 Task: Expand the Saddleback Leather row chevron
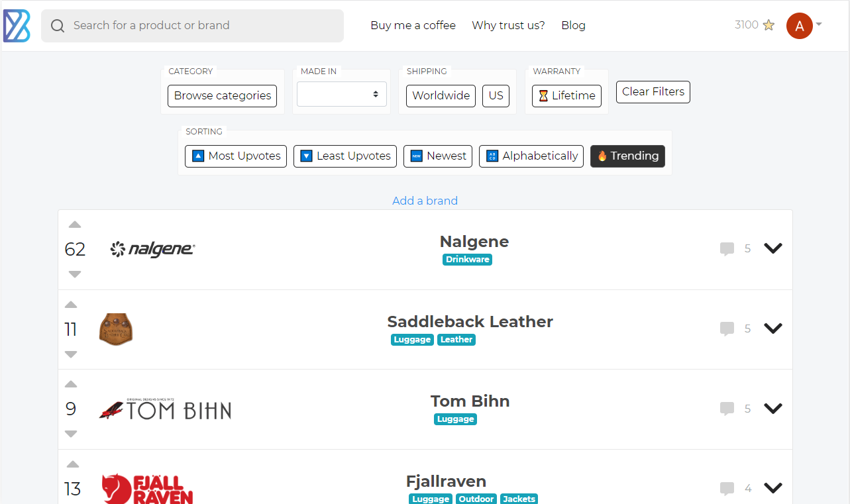point(773,328)
